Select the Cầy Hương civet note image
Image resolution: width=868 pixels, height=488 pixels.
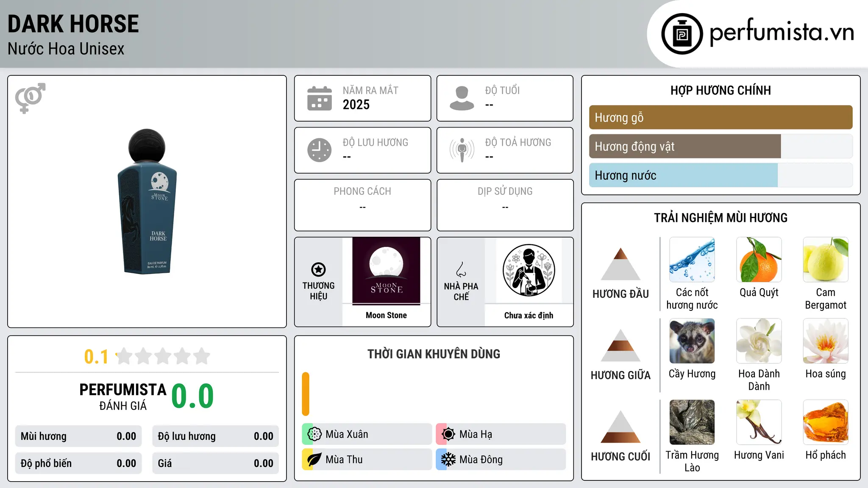point(692,341)
